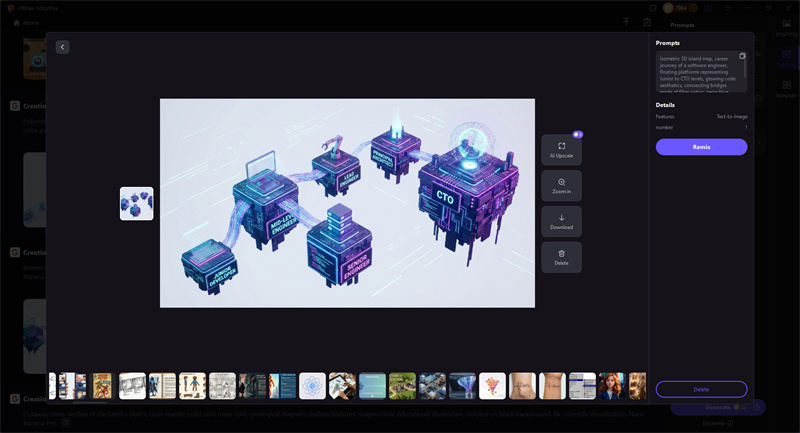The width and height of the screenshot is (800, 433).
Task: Click the Zoom in button
Action: pyautogui.click(x=561, y=187)
